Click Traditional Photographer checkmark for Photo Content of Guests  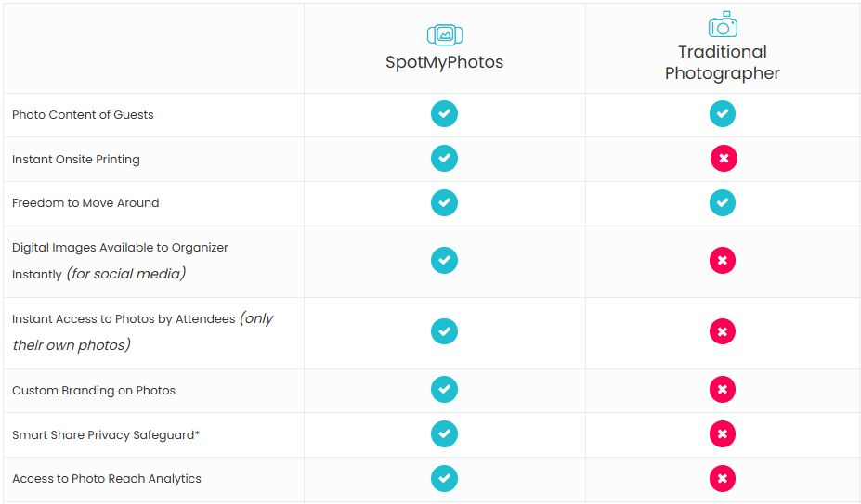pos(723,113)
